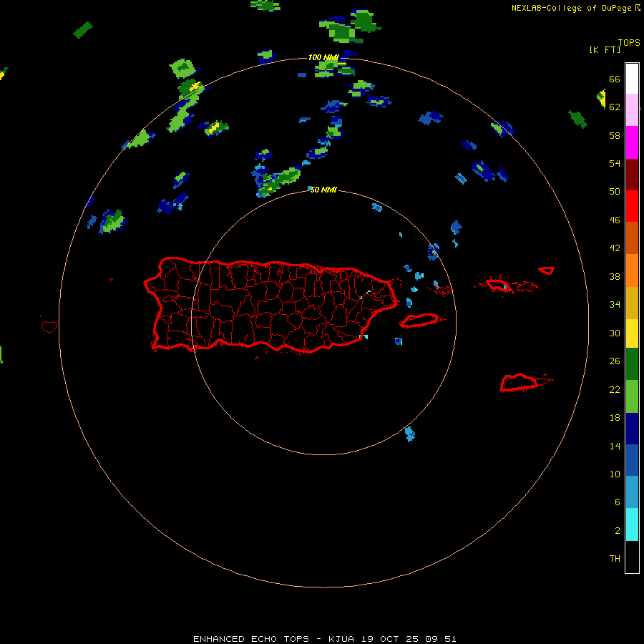Screen dimensions: 644x644
Task: Select the bright red legend swatch
Action: click(632, 206)
